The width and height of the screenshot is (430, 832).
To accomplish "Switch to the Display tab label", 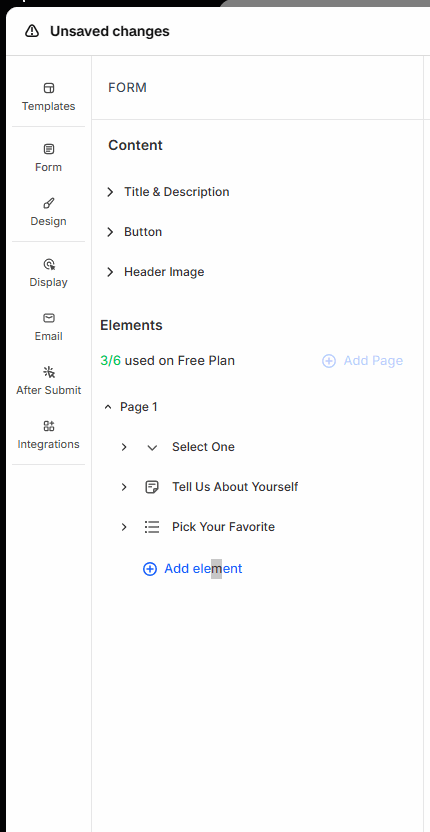I will [49, 282].
